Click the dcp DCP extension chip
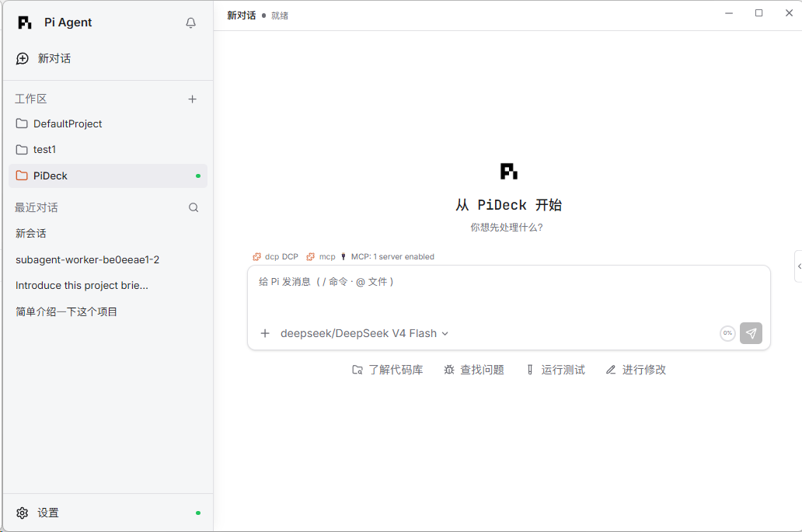 (275, 256)
